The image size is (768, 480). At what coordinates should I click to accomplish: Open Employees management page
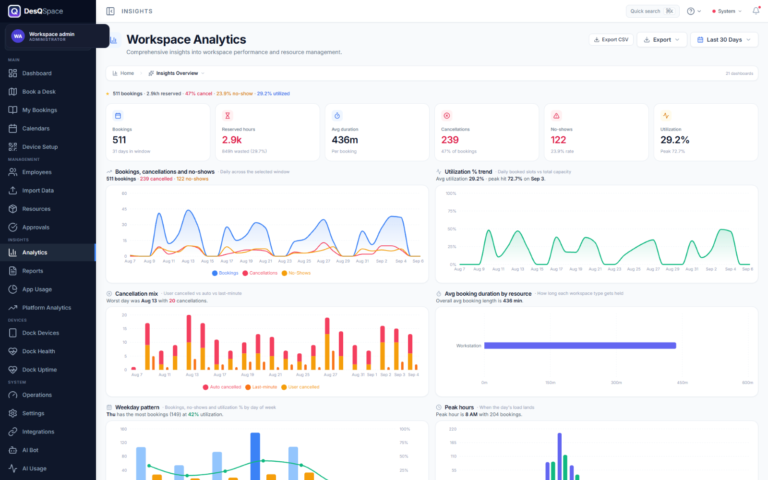pyautogui.click(x=48, y=172)
